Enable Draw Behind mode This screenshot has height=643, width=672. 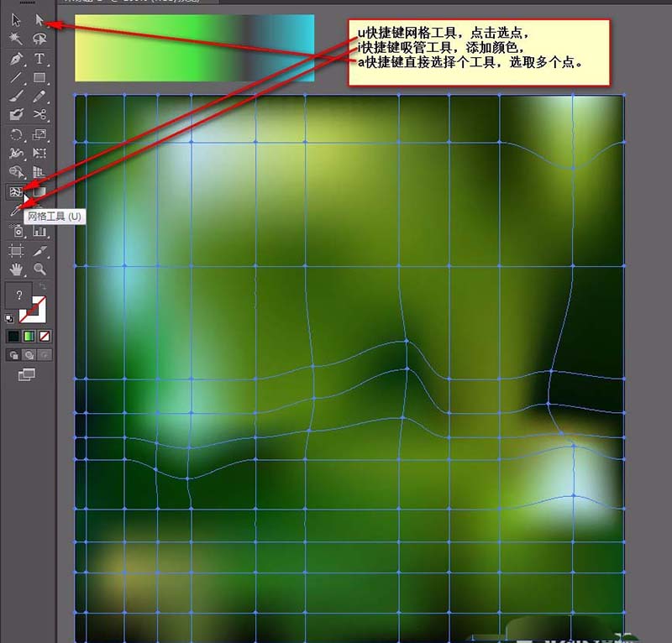(29, 355)
